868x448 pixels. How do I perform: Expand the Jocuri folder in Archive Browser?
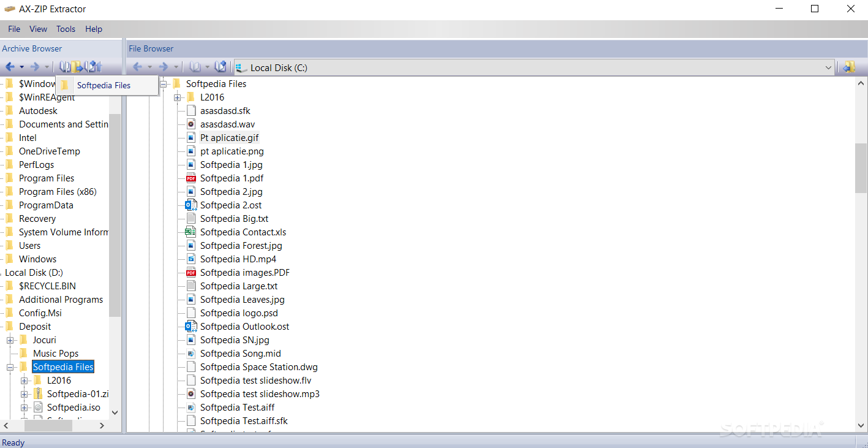pyautogui.click(x=10, y=340)
